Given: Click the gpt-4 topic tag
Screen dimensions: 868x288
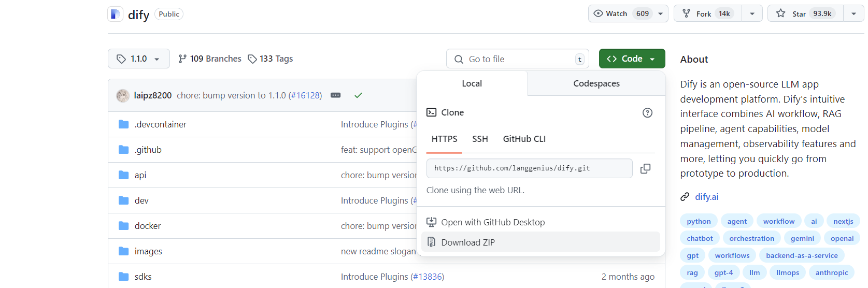Looking at the screenshot, I should [723, 272].
